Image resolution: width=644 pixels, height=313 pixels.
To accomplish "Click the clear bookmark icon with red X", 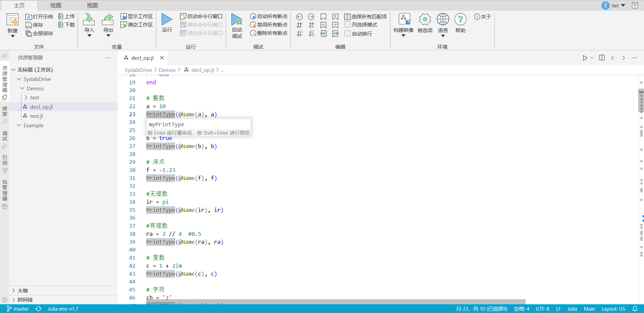I will tap(335, 16).
